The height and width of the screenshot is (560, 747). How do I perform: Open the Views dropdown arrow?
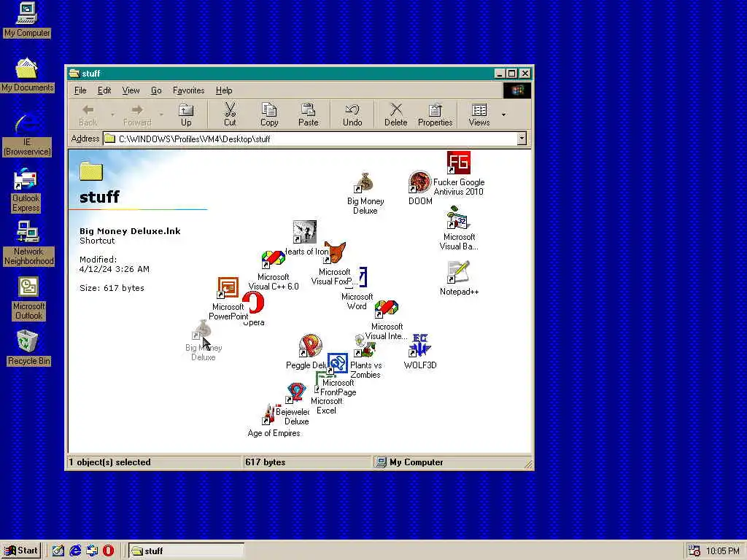coord(503,114)
